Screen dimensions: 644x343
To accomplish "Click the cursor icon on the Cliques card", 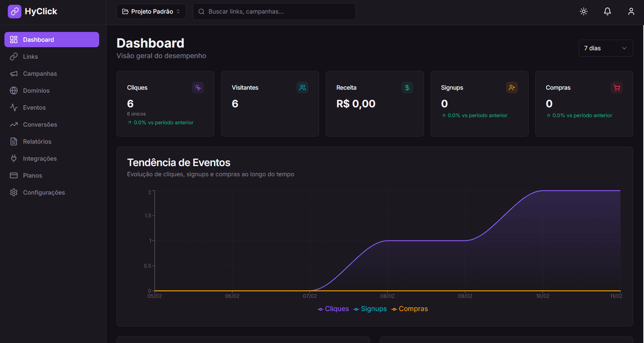I will [x=198, y=88].
